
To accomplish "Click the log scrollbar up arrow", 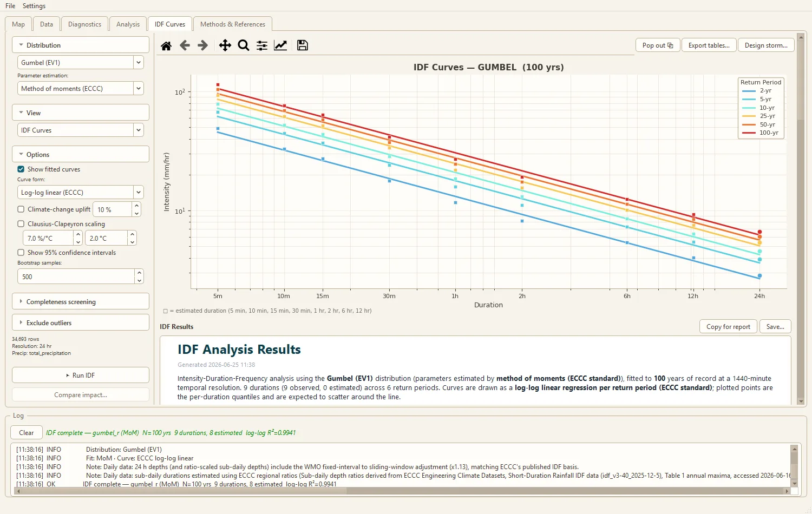I will pos(794,449).
